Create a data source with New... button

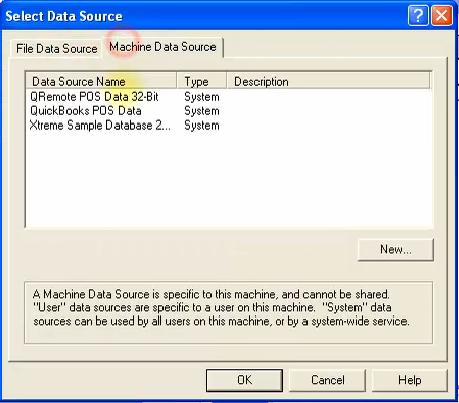tap(396, 249)
